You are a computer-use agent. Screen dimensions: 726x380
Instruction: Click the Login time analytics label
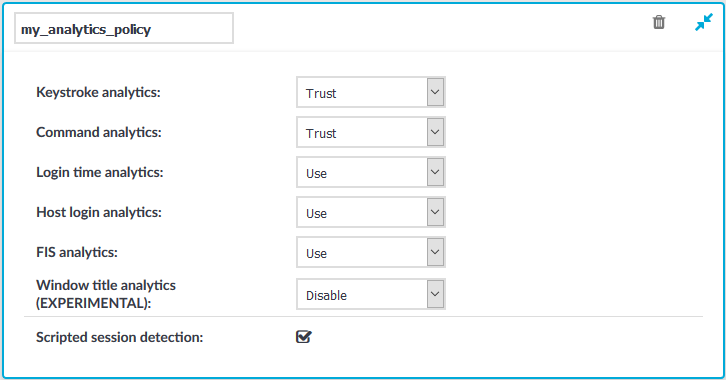coord(100,173)
